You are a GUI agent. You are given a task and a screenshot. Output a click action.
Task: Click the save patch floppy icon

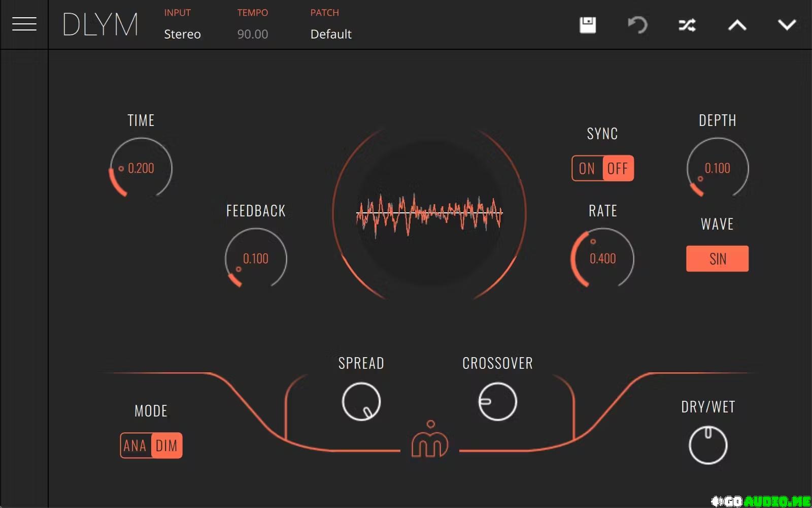pyautogui.click(x=588, y=25)
